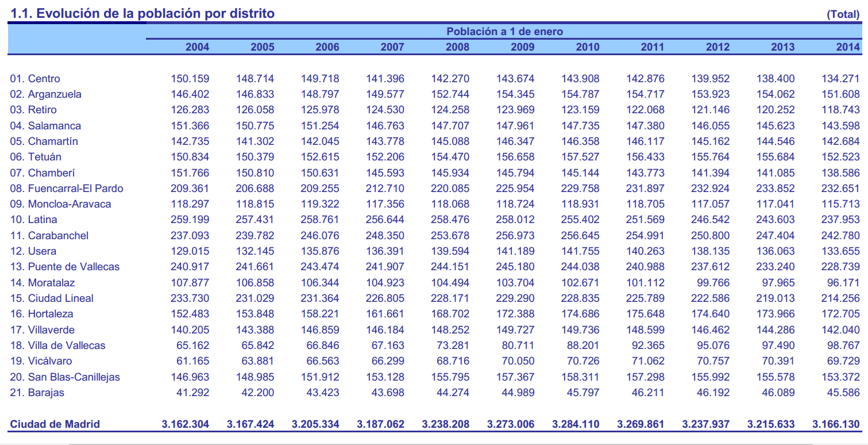Click the "(Total)" label at top right

(x=843, y=14)
